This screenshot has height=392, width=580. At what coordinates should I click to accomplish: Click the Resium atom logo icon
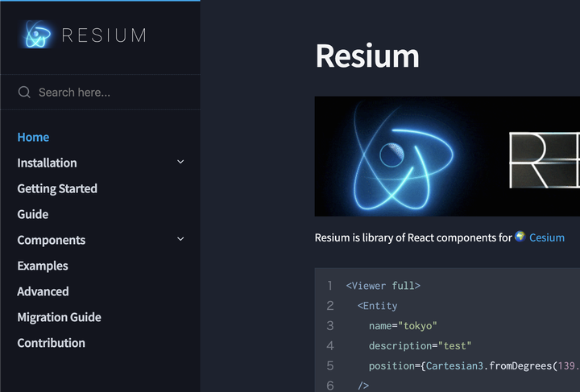(38, 35)
